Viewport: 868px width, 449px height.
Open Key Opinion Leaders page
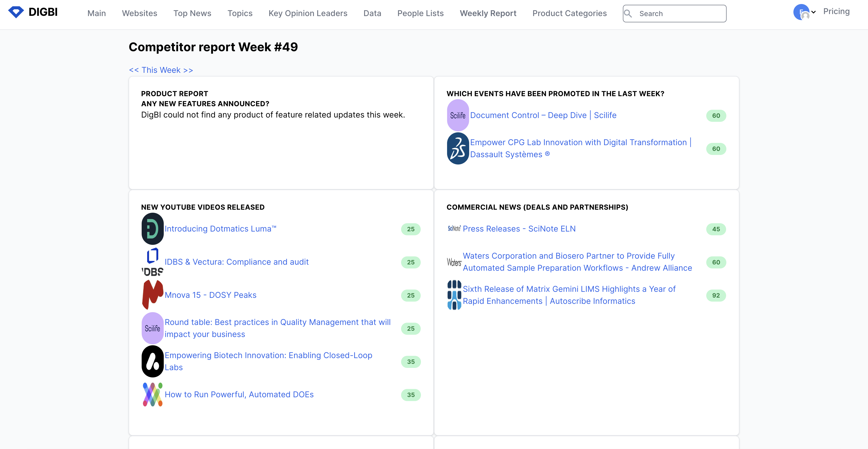[x=308, y=13]
